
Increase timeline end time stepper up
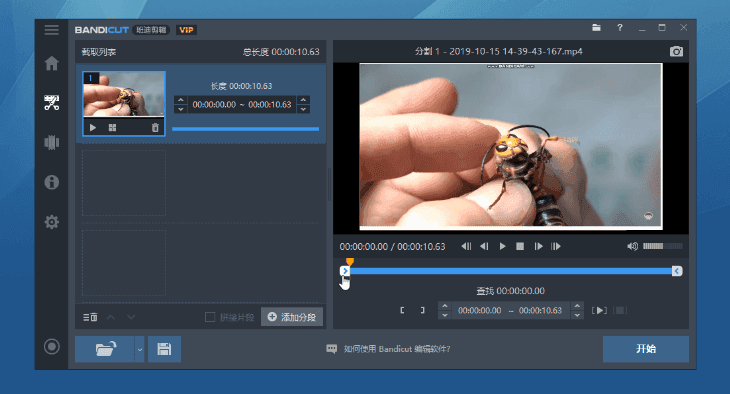(577, 306)
